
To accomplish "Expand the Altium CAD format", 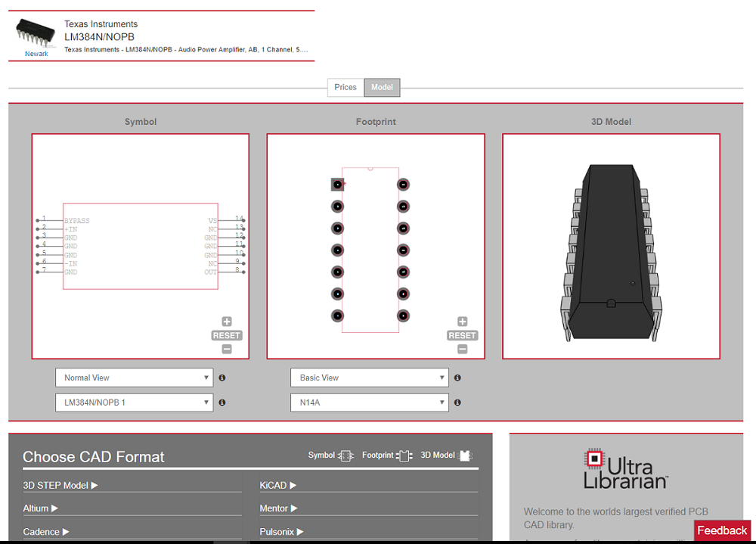I will click(x=41, y=508).
